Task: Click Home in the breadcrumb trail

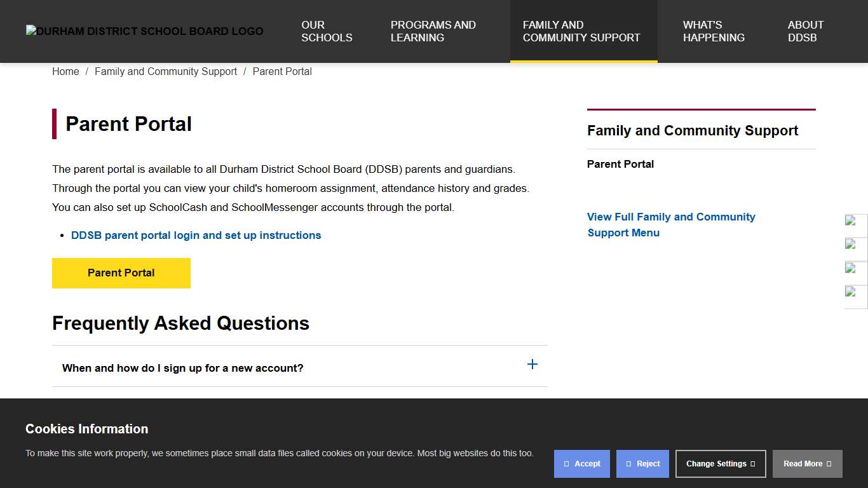Action: [65, 71]
